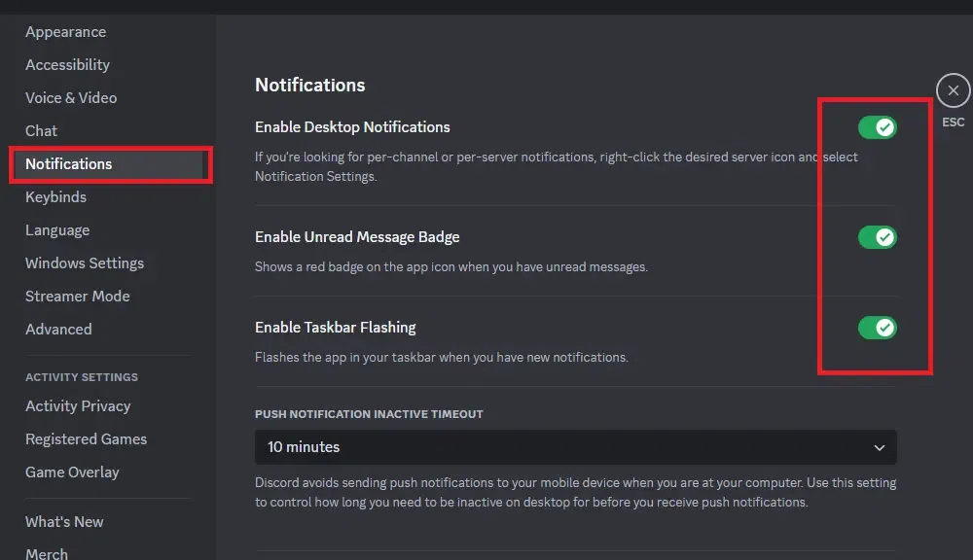Image resolution: width=973 pixels, height=560 pixels.
Task: Open Keybinds settings
Action: coord(55,197)
